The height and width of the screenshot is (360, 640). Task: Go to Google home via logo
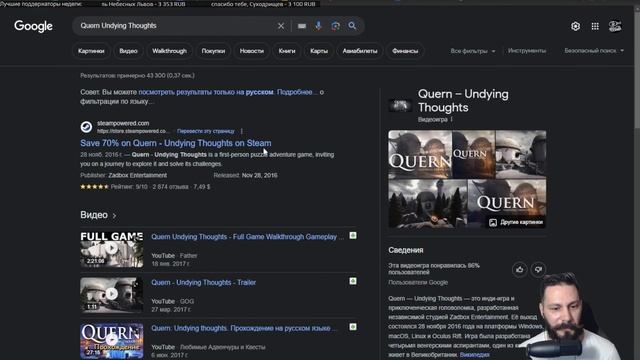click(33, 26)
